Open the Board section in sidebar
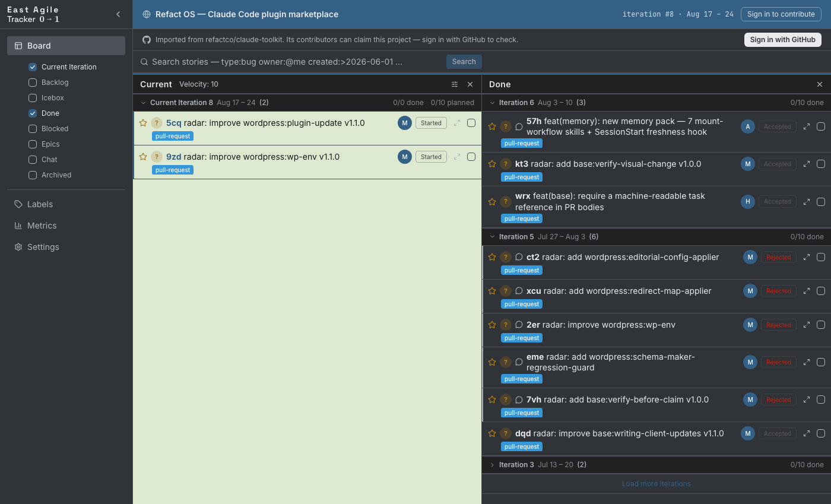This screenshot has width=831, height=504. coord(66,46)
